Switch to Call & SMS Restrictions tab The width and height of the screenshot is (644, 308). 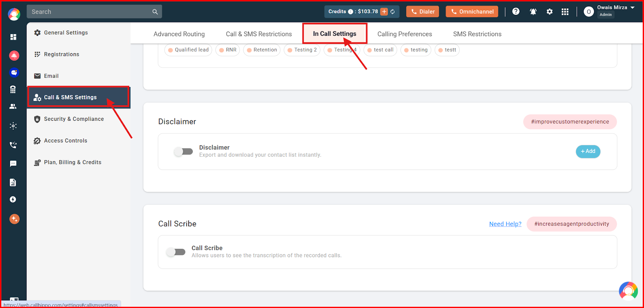point(259,34)
